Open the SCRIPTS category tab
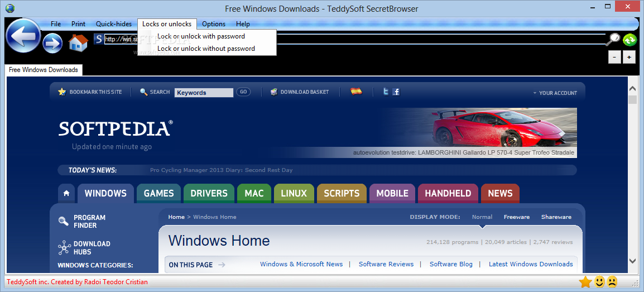Screen dimensions: 644x292 pos(342,193)
